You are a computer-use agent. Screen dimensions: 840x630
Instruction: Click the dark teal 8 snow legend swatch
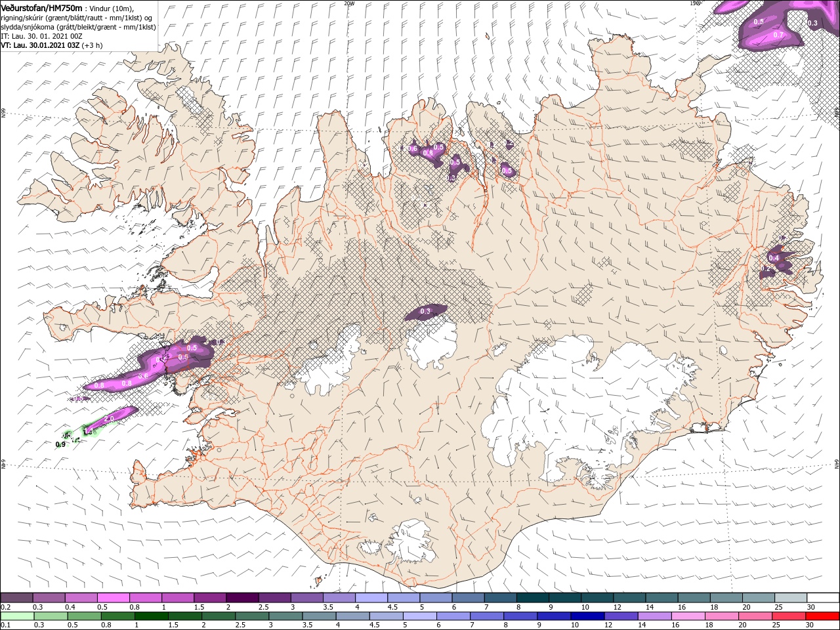(532, 598)
